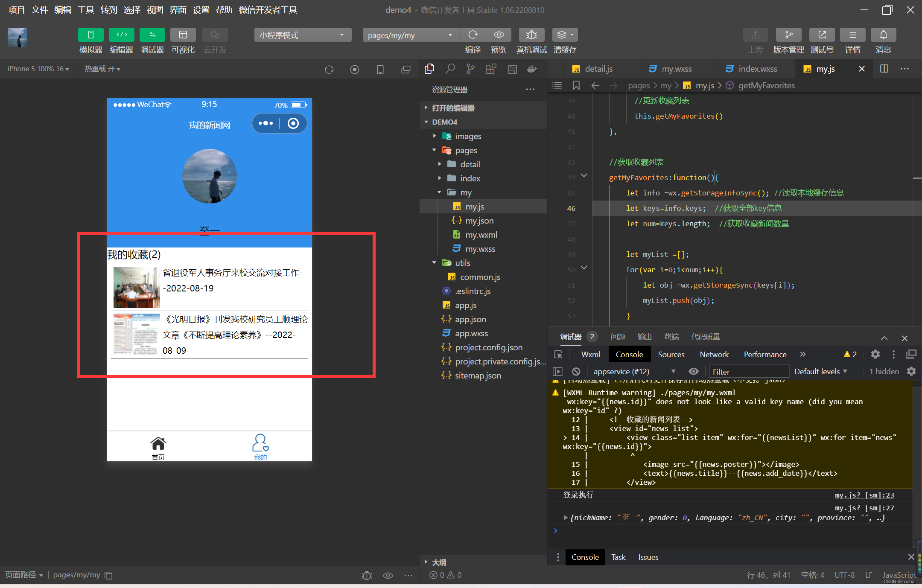The height and width of the screenshot is (588, 922).
Task: Click the console Filter input field
Action: 749,372
